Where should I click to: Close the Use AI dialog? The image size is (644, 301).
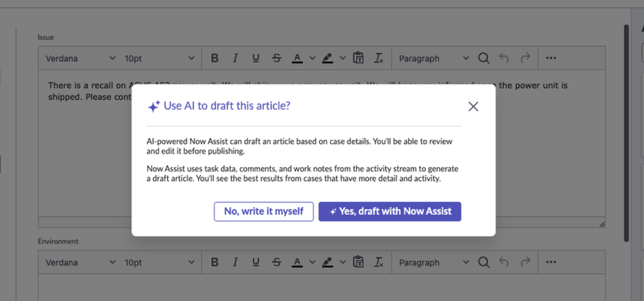click(x=473, y=106)
